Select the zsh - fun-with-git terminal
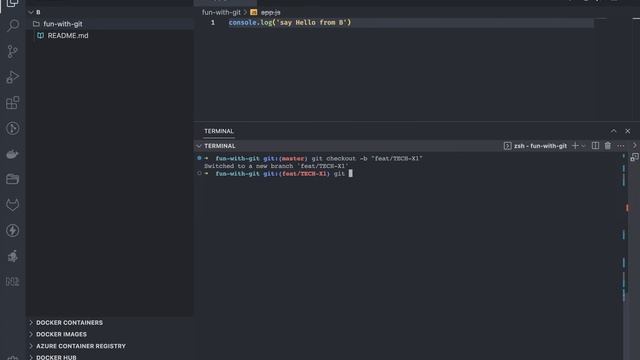 click(535, 146)
